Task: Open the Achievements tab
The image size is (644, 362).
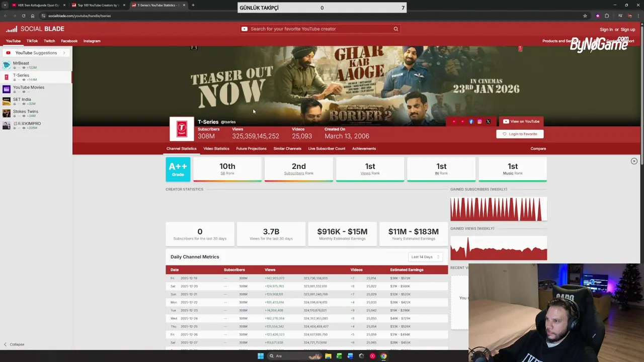Action: click(x=364, y=148)
